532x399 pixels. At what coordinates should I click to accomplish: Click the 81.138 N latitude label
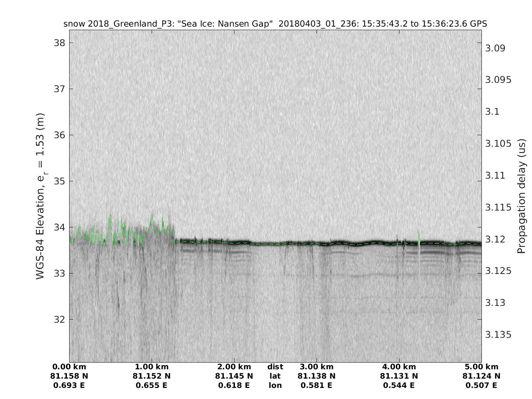317,376
